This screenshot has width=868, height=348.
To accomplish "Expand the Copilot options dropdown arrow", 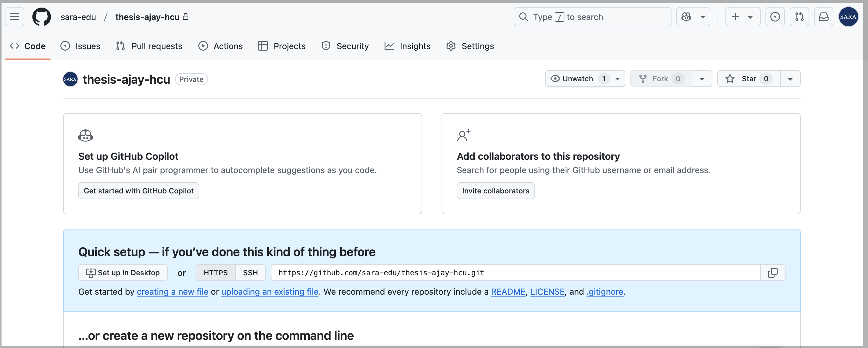I will [703, 16].
